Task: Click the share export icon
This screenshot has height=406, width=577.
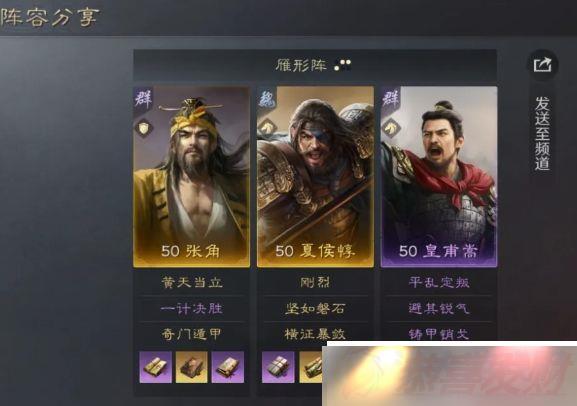Action: pos(542,65)
